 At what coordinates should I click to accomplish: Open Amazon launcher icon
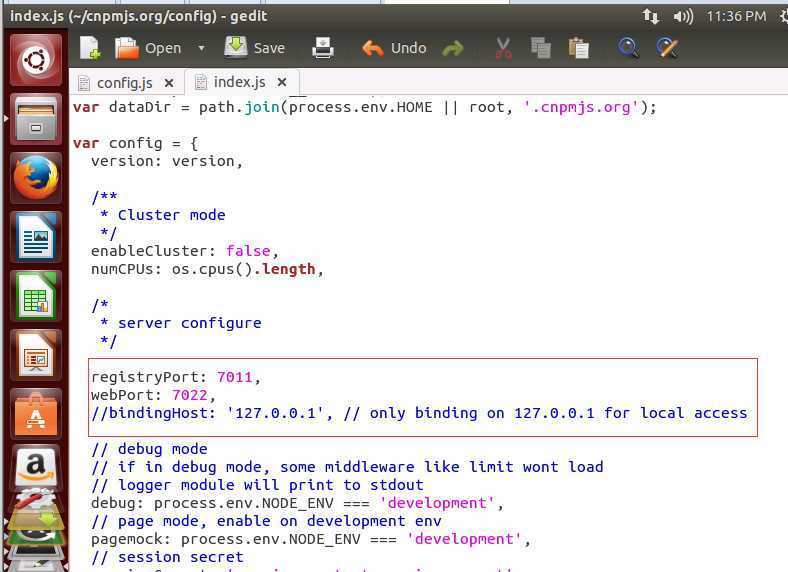(x=36, y=467)
